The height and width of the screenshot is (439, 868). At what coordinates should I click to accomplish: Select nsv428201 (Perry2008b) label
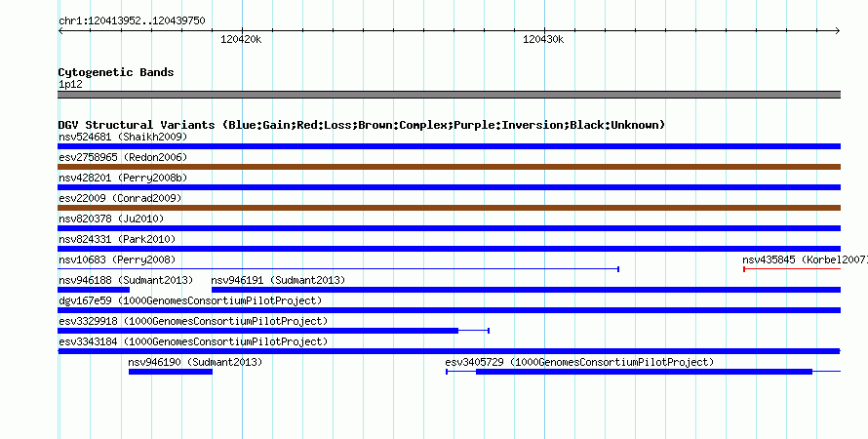coord(123,178)
